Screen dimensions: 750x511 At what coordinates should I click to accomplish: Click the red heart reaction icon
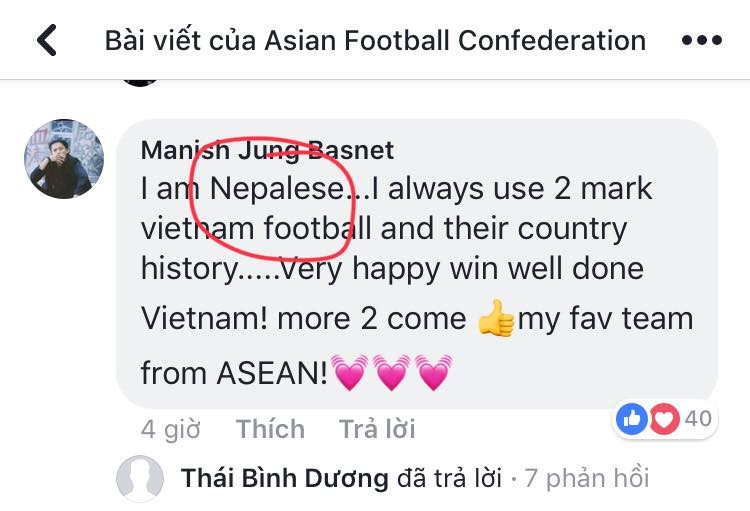pyautogui.click(x=664, y=418)
